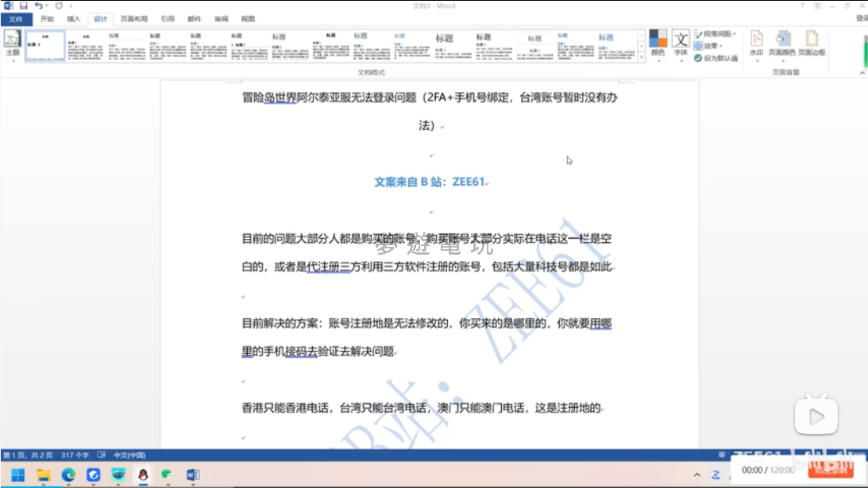Open the green WeChat-style taskbar icon

tap(168, 475)
